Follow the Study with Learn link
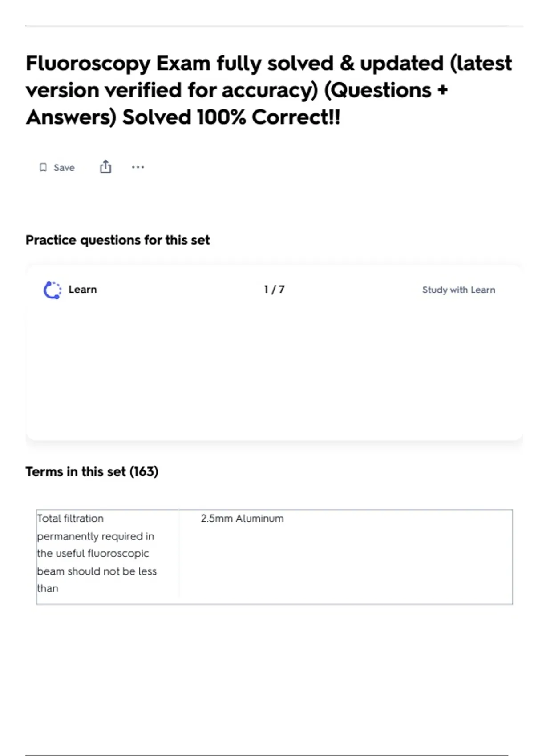Screen dimensions: 534x756 [458, 290]
